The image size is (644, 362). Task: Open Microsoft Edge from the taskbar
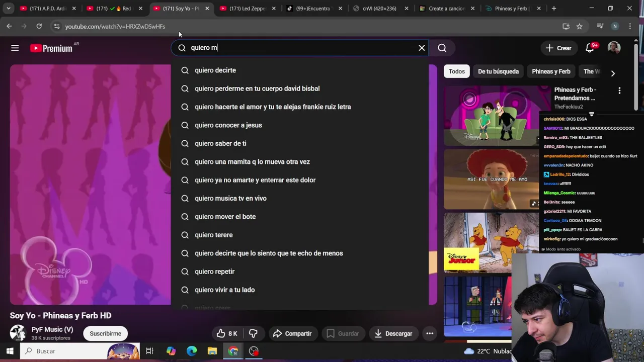(192, 351)
